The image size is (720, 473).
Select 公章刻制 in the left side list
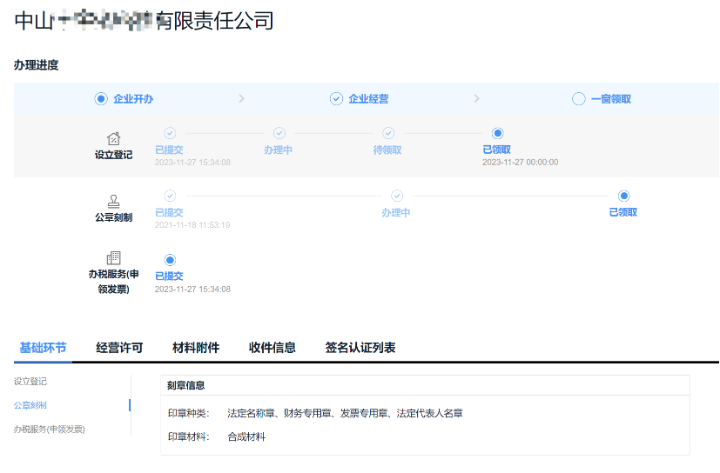[x=30, y=405]
